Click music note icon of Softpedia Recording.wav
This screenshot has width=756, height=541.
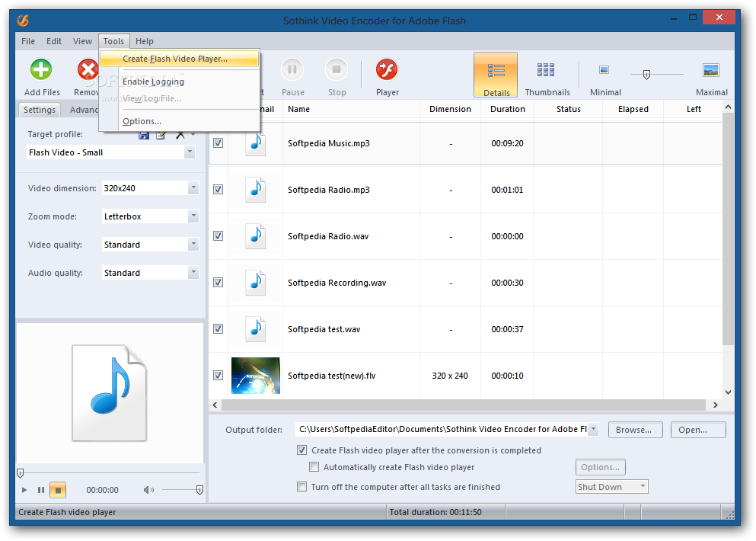tap(256, 283)
